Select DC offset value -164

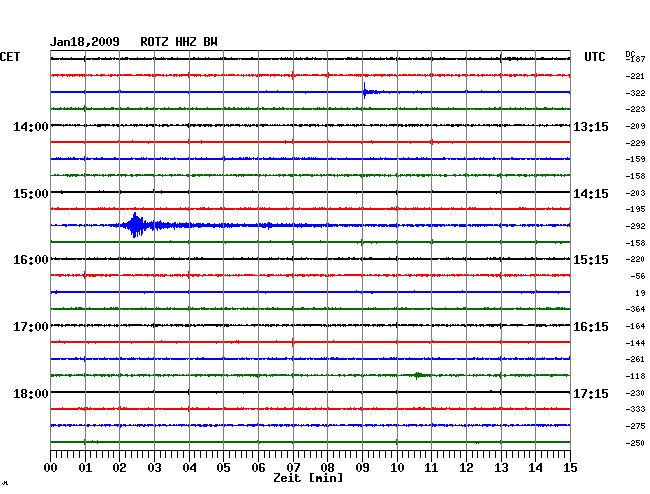635,327
